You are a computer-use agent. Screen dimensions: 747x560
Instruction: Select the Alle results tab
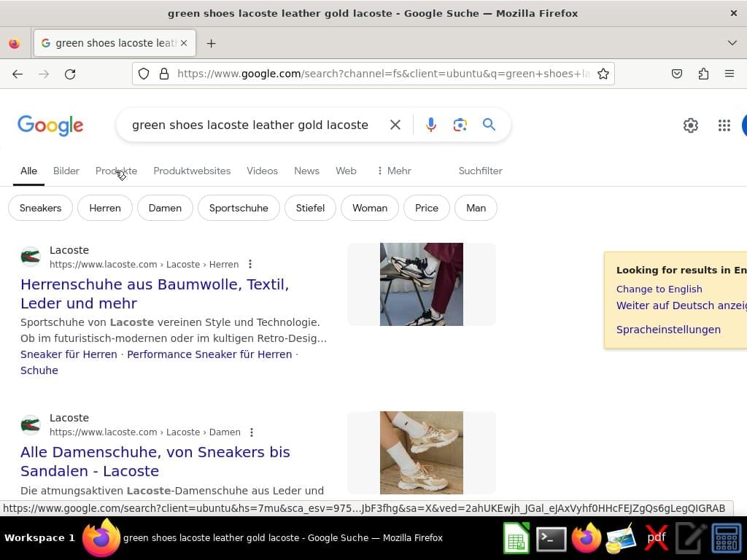click(x=28, y=171)
